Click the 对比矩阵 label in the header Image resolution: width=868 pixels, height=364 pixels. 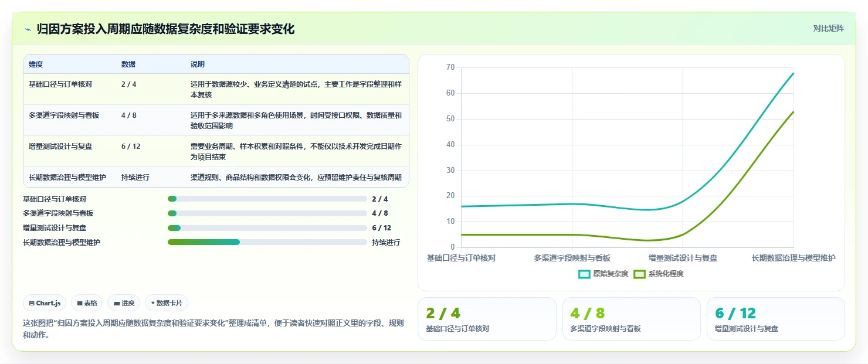point(828,29)
